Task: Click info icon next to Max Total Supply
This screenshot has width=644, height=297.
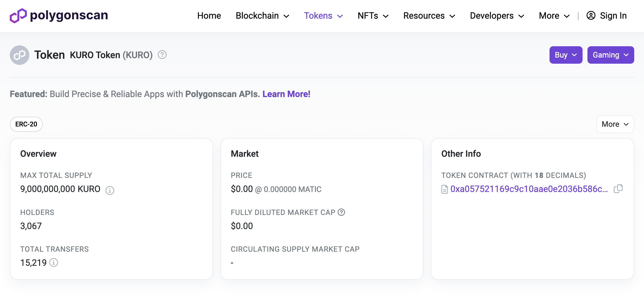Action: coord(110,190)
